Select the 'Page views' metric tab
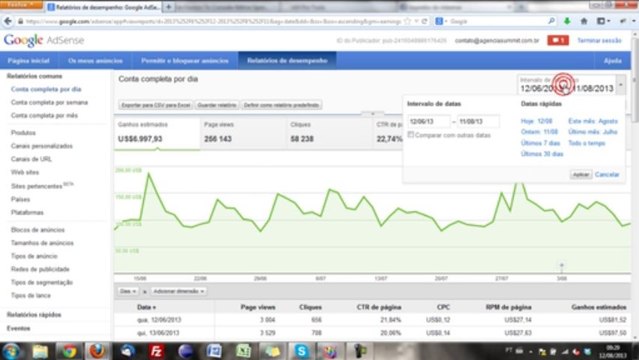639x360 pixels. [243, 133]
